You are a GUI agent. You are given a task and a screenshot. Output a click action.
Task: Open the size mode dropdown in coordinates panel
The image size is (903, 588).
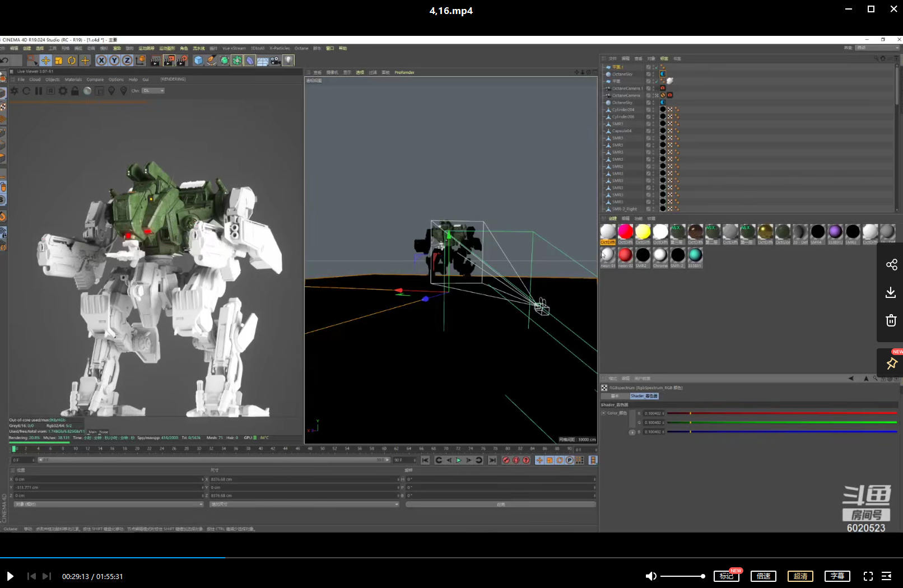pos(304,505)
